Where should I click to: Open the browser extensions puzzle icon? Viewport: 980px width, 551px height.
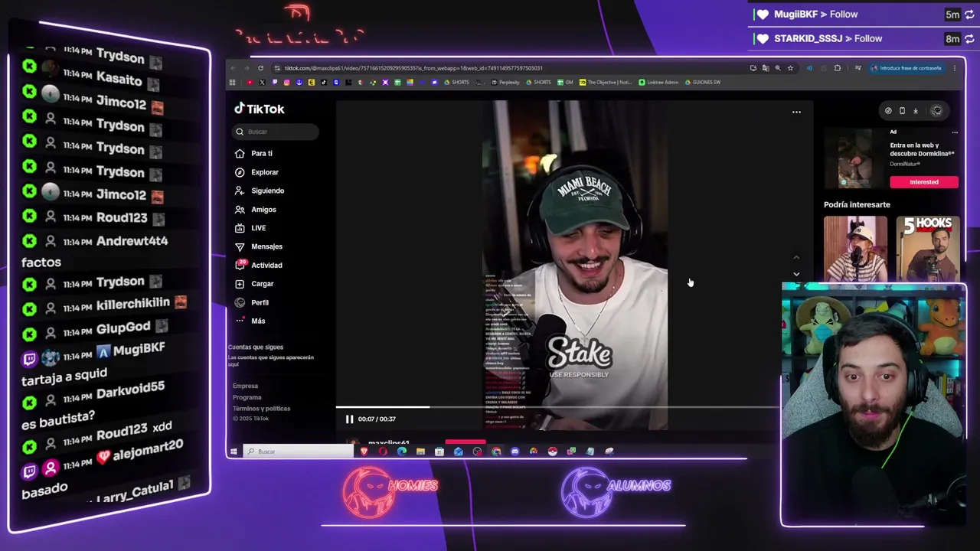point(837,68)
